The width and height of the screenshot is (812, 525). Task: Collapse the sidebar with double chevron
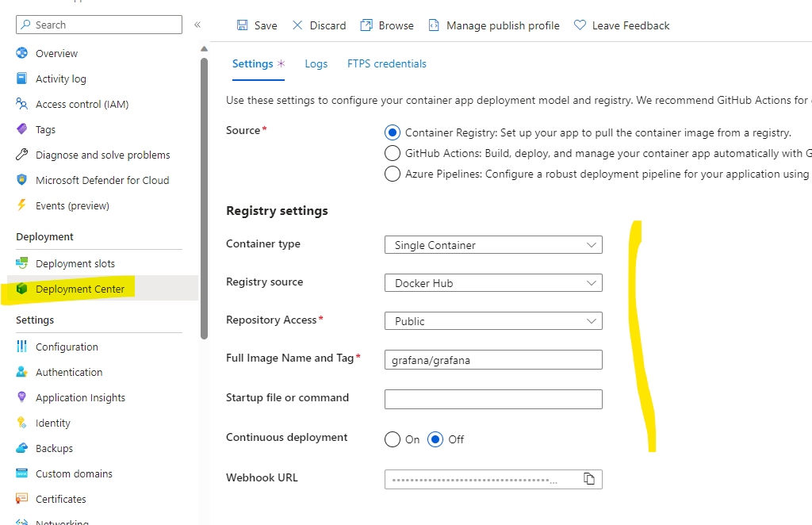coord(197,25)
